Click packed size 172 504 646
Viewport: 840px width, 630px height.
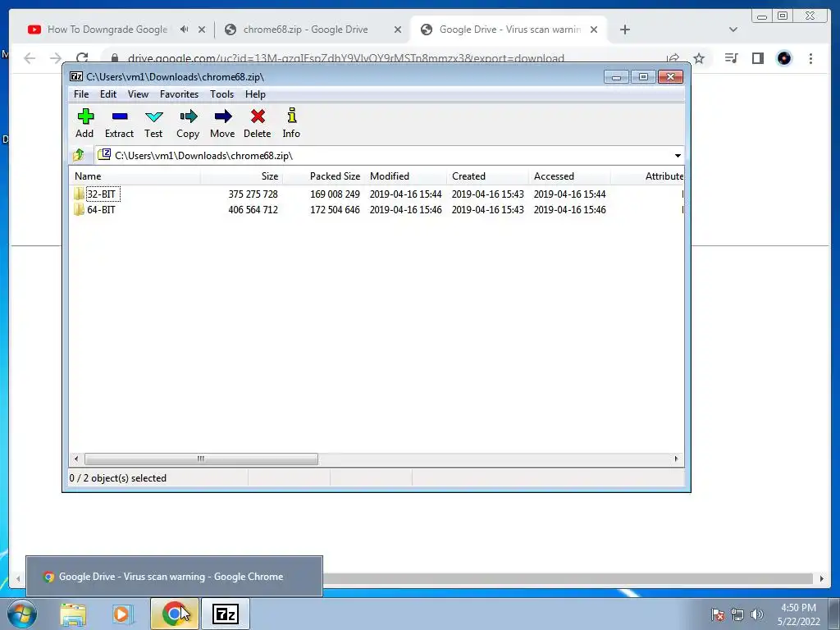click(x=335, y=209)
